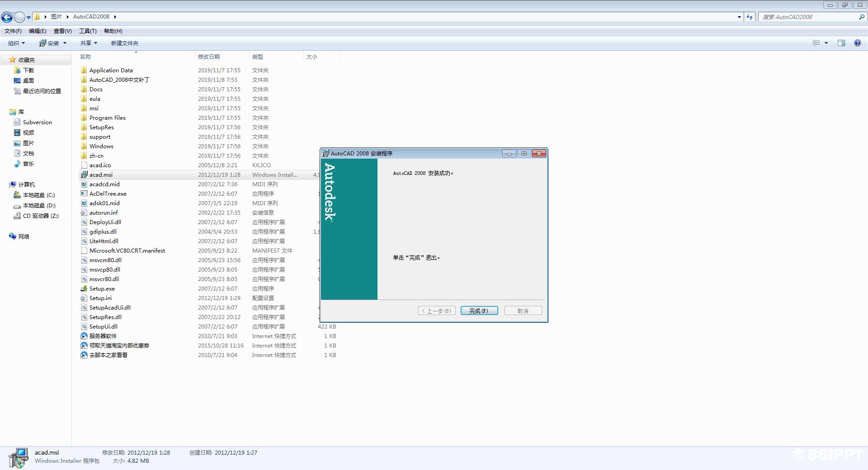Open the view options dropdown arrow
Viewport: 868px width, 470px height.
coord(826,43)
